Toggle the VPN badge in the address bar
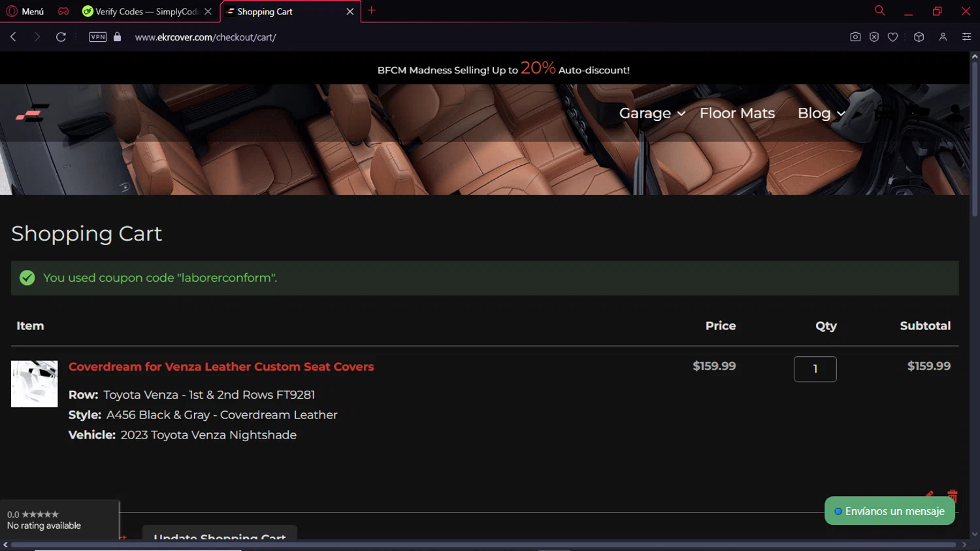Screen dimensions: 980x551 (98, 37)
